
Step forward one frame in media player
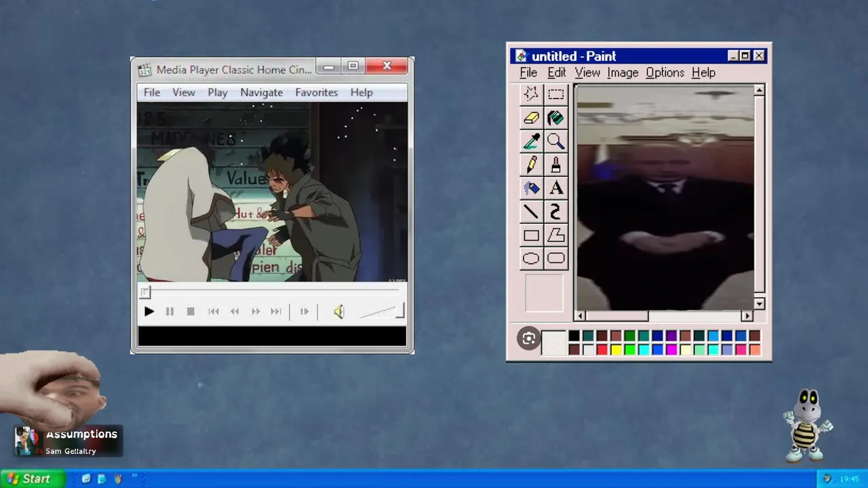(x=304, y=312)
